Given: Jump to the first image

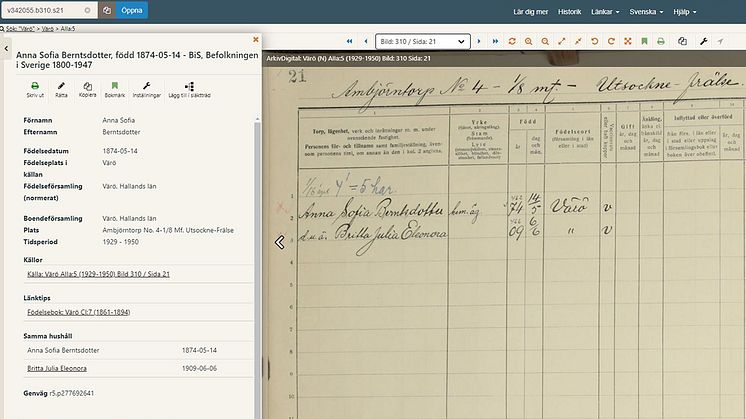Looking at the screenshot, I should click(349, 41).
